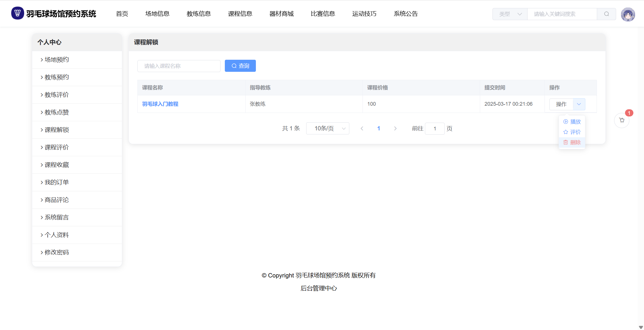Click the 播放 play option
The width and height of the screenshot is (644, 330).
point(572,122)
